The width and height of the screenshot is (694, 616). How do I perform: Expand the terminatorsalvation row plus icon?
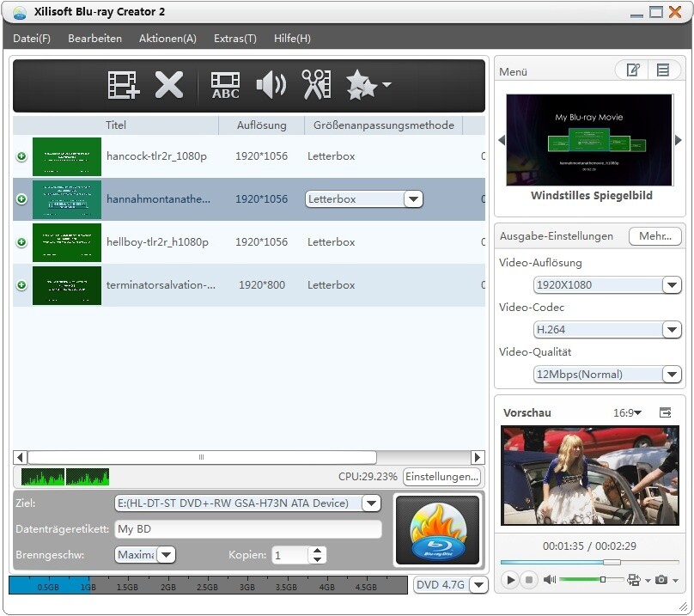(21, 285)
